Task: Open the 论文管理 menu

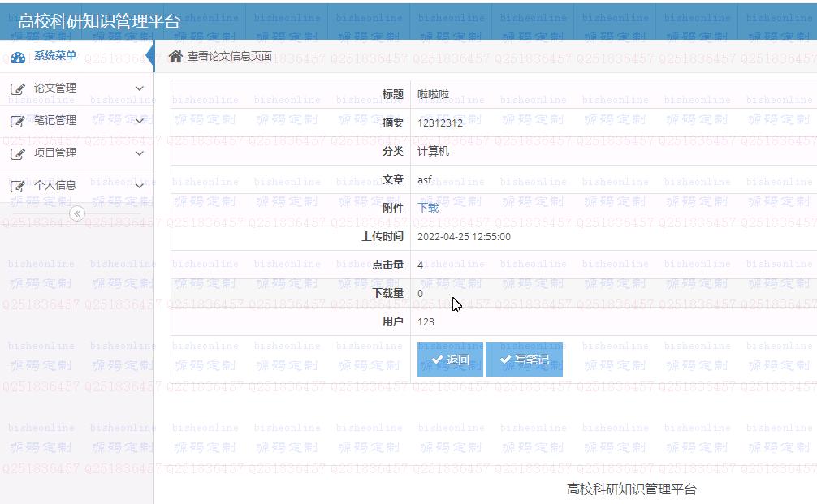Action: (76, 88)
